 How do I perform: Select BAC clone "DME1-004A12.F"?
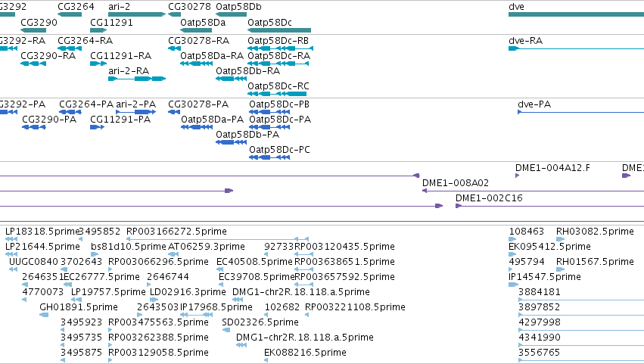[x=553, y=167]
